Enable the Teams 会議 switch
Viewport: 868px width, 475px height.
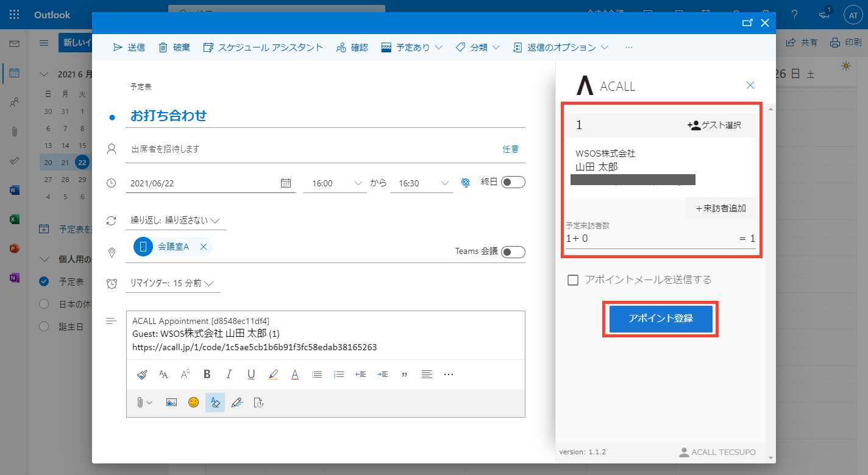coord(513,252)
